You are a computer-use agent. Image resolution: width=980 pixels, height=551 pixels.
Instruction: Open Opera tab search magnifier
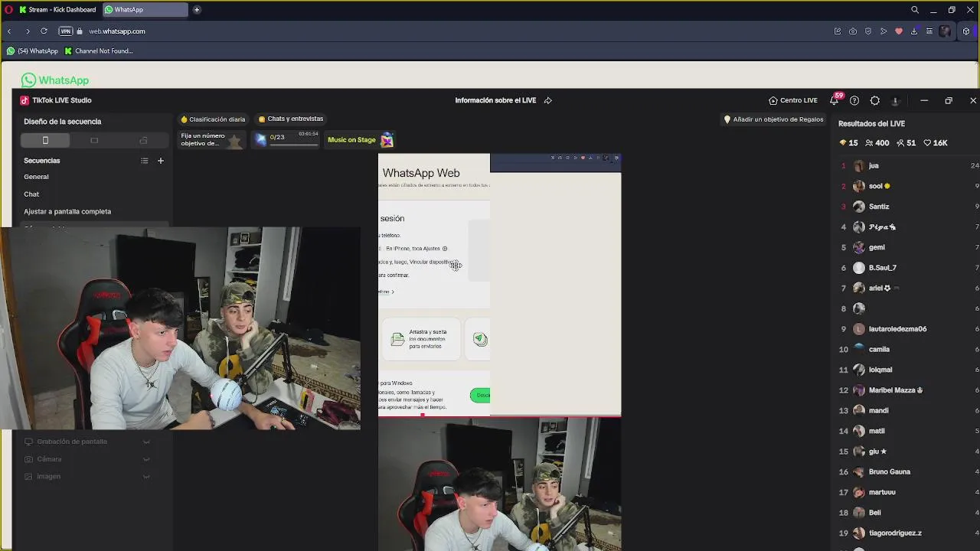tap(915, 10)
